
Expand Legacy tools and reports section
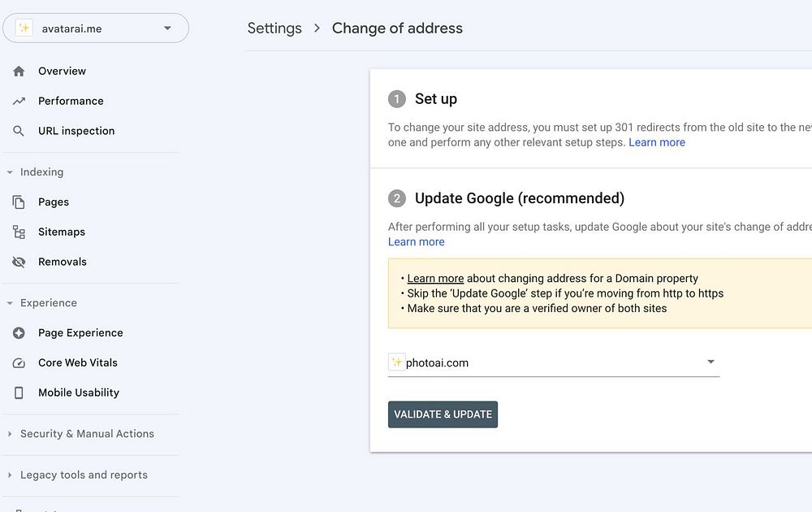tap(10, 475)
